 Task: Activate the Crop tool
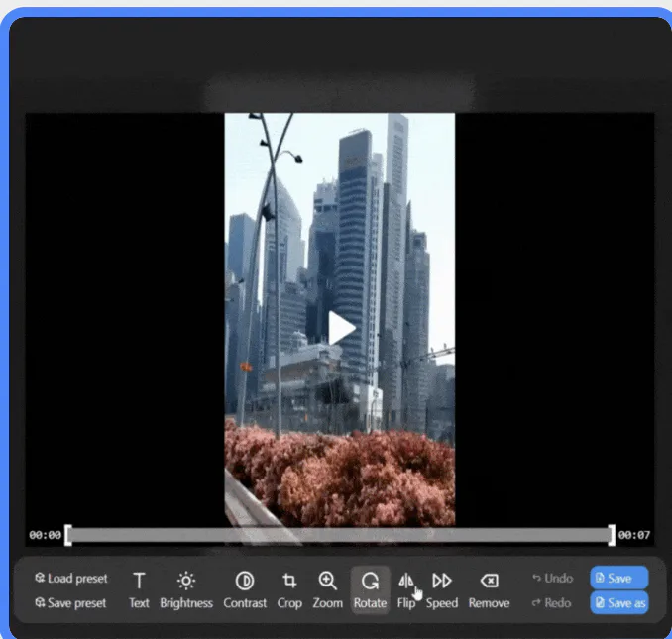(289, 590)
